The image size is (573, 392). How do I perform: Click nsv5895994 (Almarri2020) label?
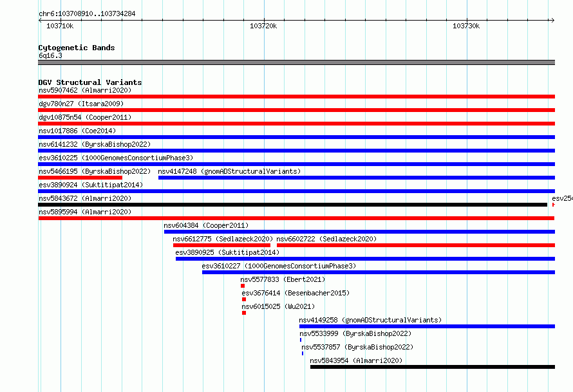pyautogui.click(x=85, y=212)
